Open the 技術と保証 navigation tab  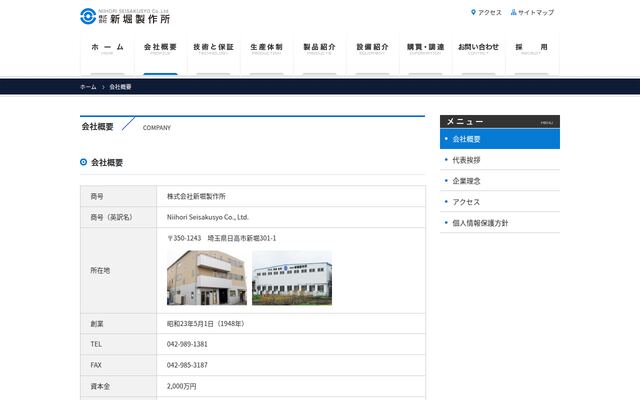213,54
